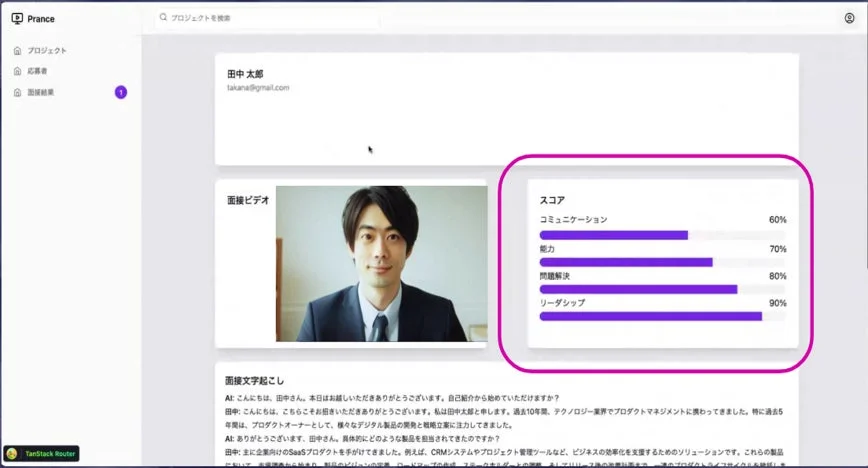Click the Prance logo icon
868x468 pixels.
click(x=17, y=18)
